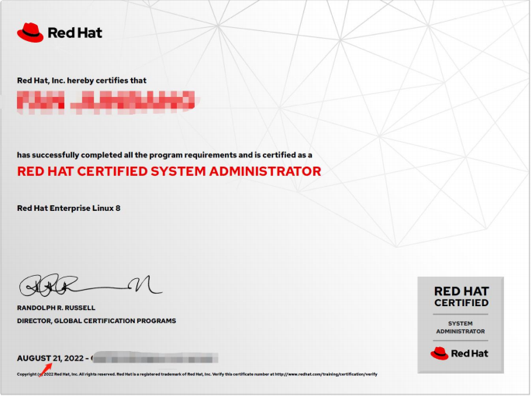Click the text "Red Hat Enterprise Linux 8"
Image resolution: width=532 pixels, height=396 pixels.
pyautogui.click(x=68, y=208)
